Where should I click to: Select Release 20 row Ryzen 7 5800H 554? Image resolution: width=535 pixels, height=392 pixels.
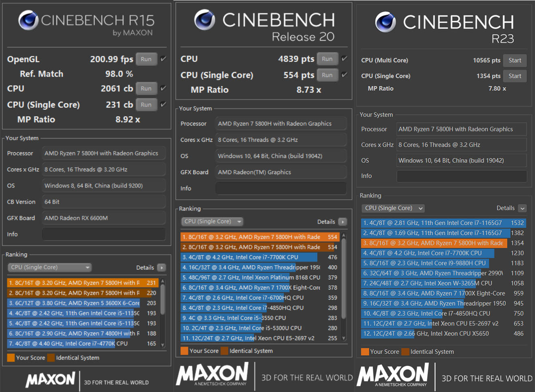[260, 237]
